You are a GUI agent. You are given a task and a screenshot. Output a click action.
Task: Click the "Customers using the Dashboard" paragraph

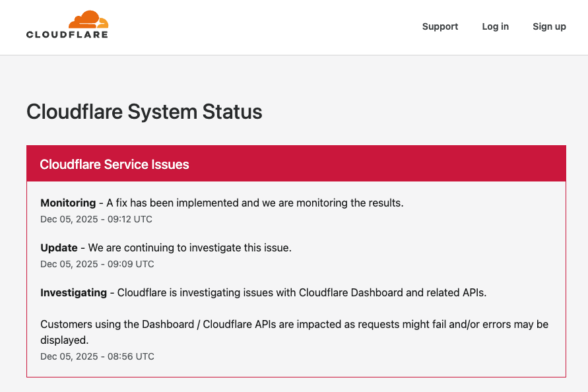[294, 332]
